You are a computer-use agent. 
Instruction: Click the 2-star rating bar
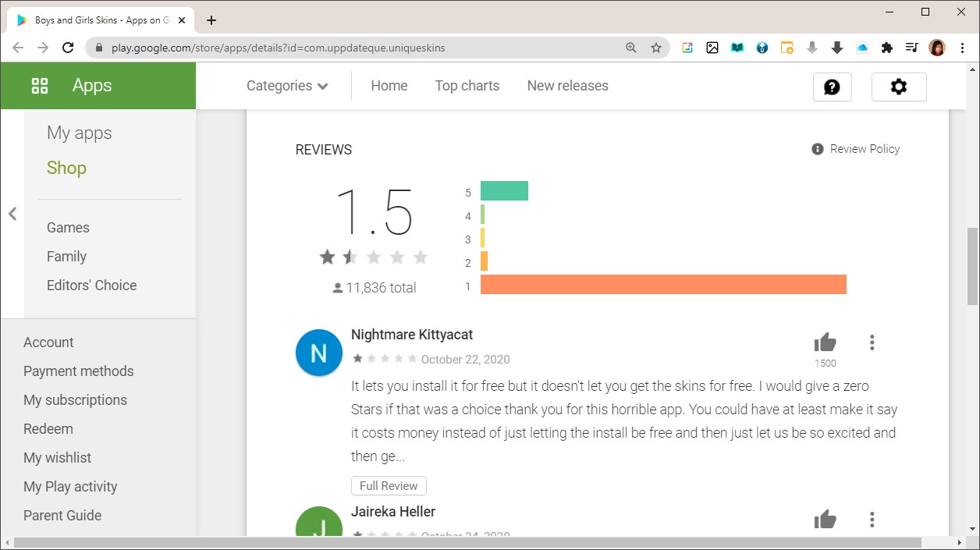point(484,261)
